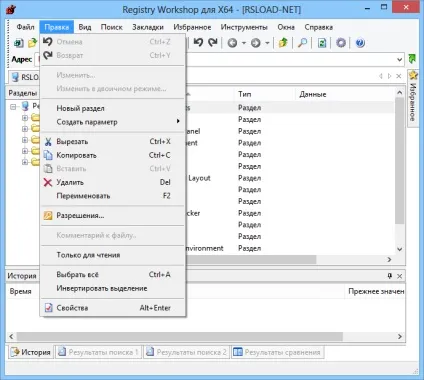The image size is (424, 380).
Task: Choose Вырезать in the Правка menu
Action: (x=113, y=142)
